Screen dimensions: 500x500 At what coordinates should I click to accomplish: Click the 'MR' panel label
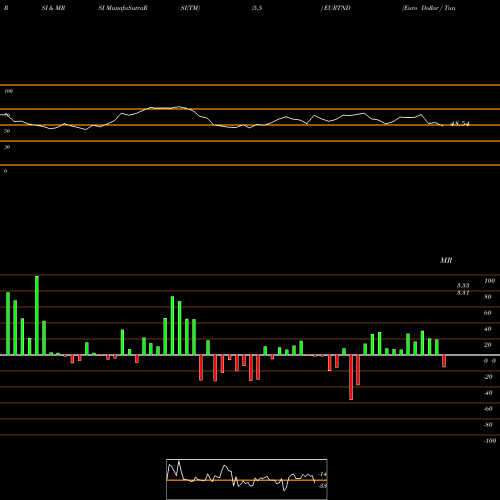tap(446, 260)
